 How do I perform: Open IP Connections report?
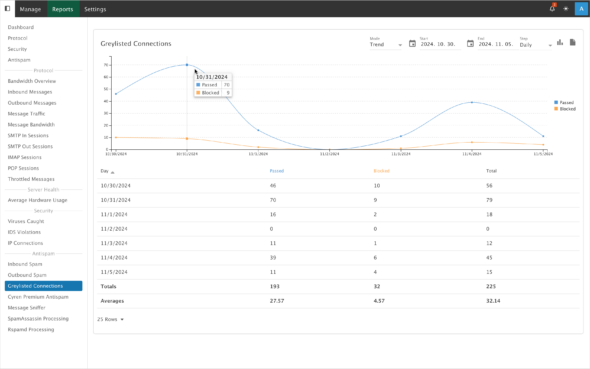pos(25,243)
